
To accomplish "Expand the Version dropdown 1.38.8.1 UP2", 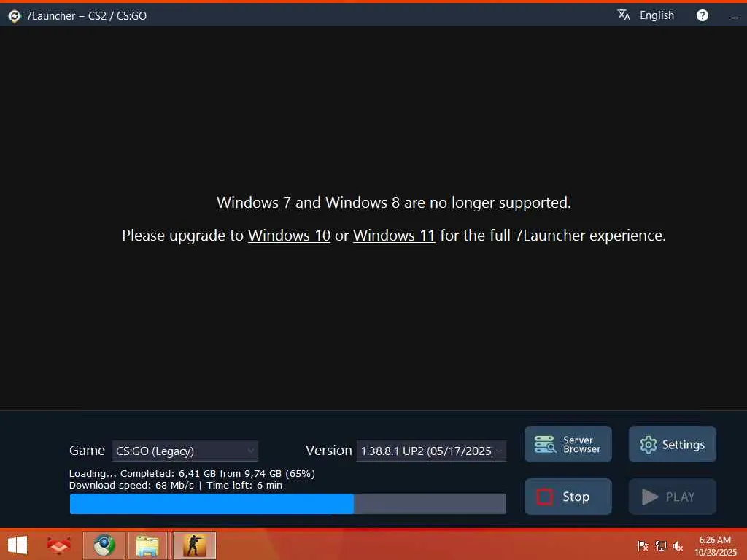I will (x=431, y=451).
